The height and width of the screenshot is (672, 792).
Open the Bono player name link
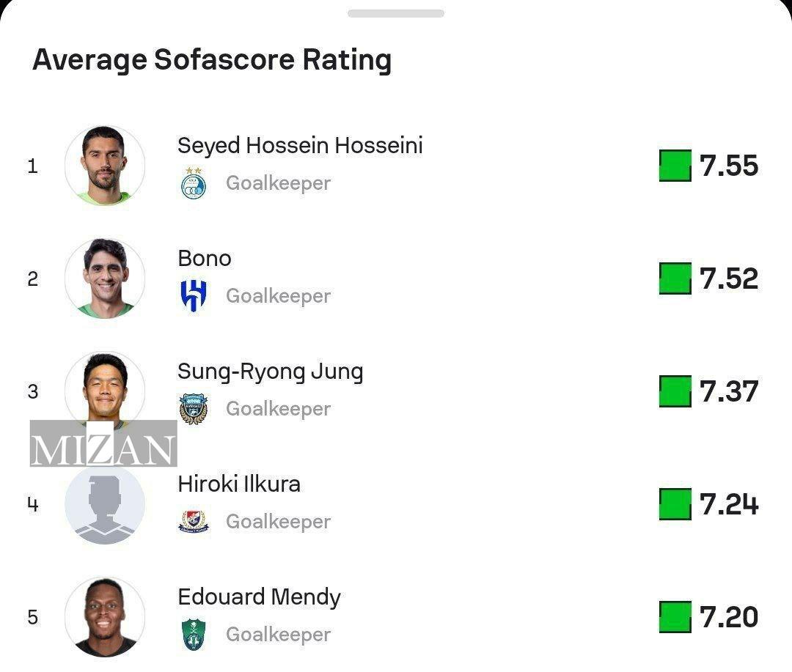coord(205,258)
